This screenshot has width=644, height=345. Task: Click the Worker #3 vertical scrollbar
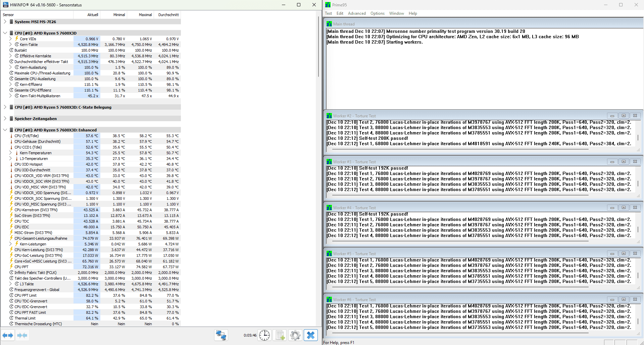pos(638,184)
